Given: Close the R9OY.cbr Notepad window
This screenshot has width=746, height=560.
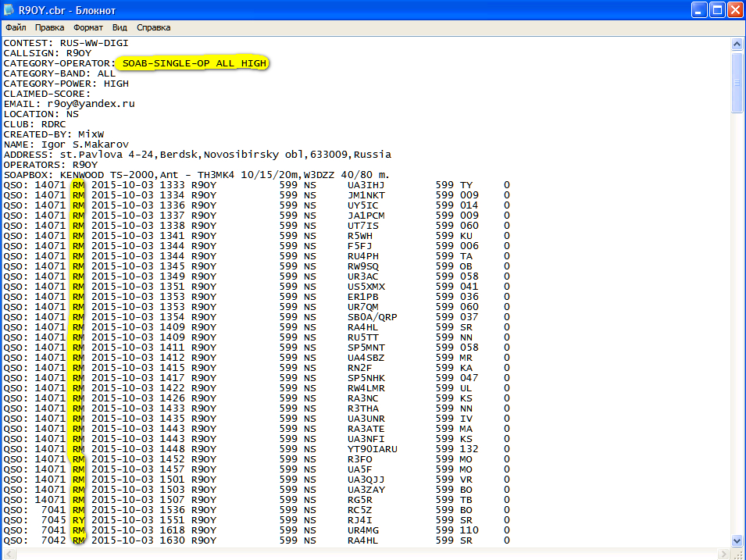Looking at the screenshot, I should (x=735, y=10).
